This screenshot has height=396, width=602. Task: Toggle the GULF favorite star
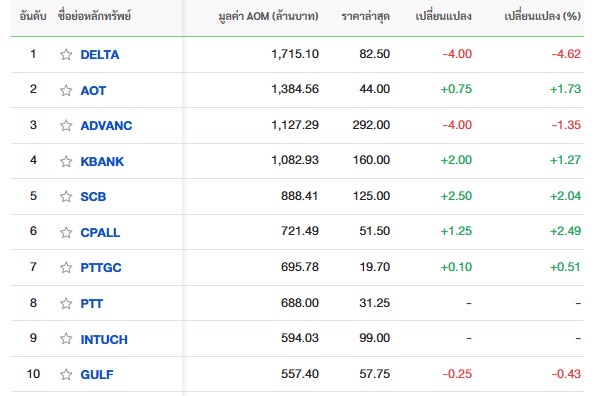(x=66, y=374)
